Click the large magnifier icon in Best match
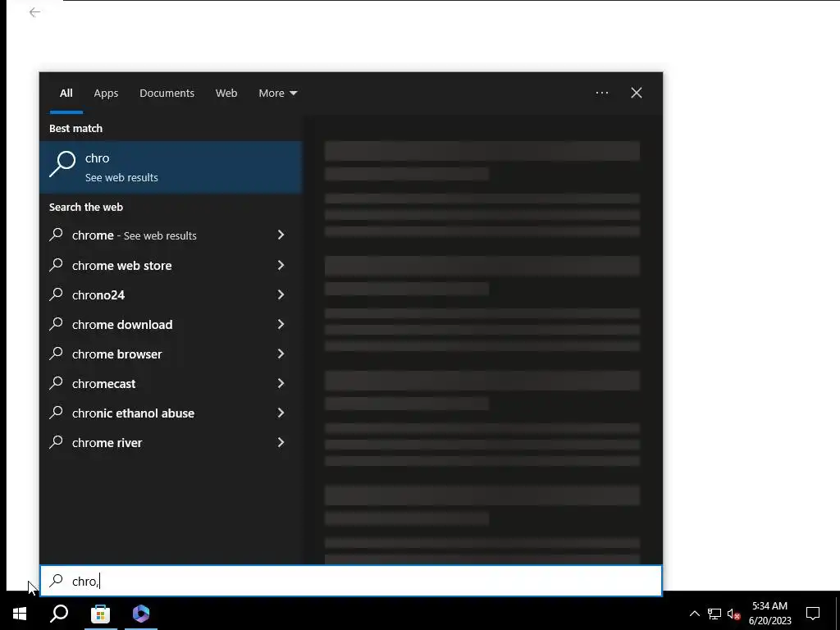The height and width of the screenshot is (630, 840). click(x=62, y=164)
